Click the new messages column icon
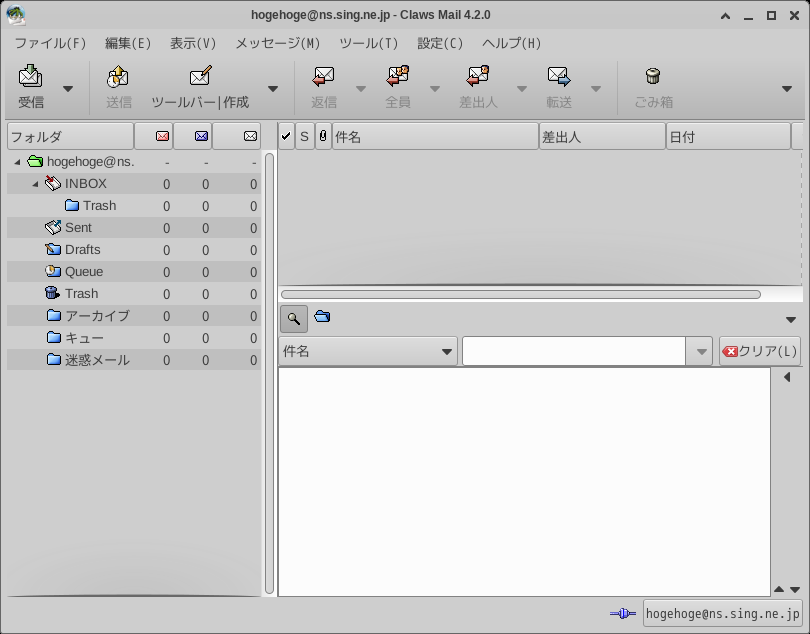The height and width of the screenshot is (634, 810). pos(162,136)
